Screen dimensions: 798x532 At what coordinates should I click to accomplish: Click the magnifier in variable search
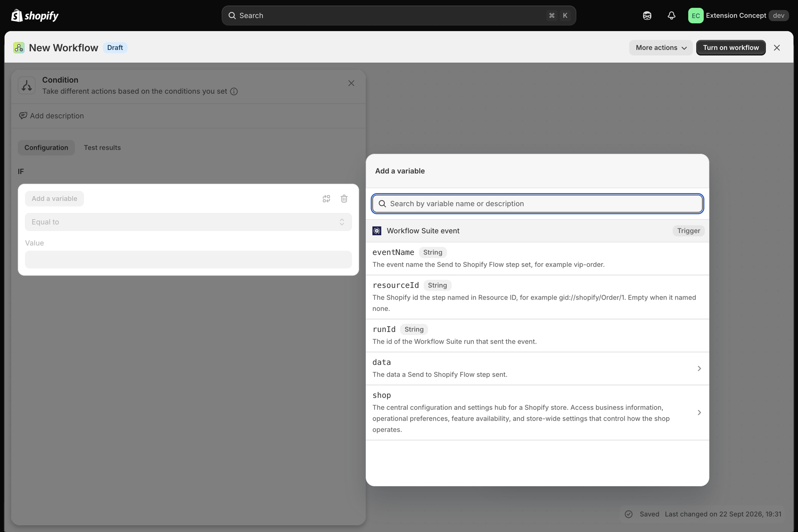tap(382, 204)
